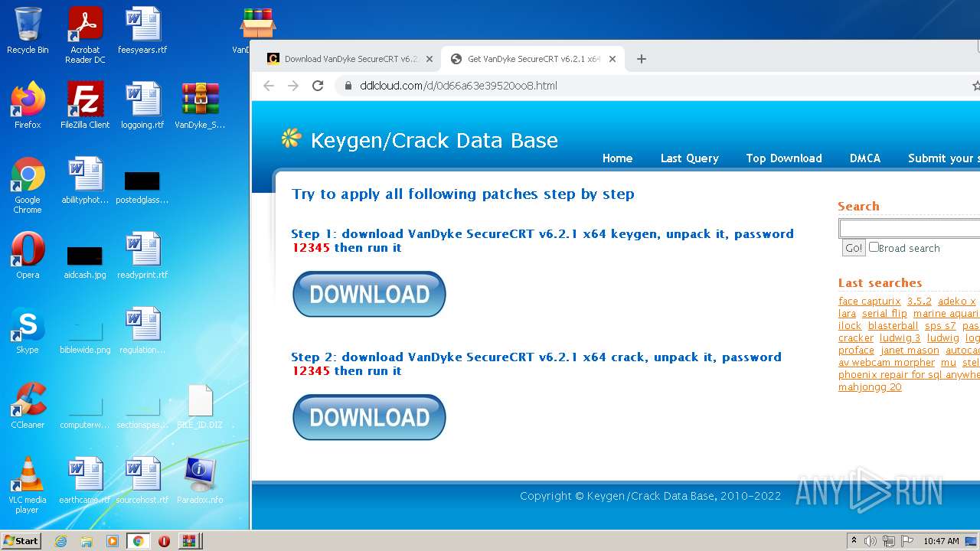Go to Home in site menu

(617, 158)
